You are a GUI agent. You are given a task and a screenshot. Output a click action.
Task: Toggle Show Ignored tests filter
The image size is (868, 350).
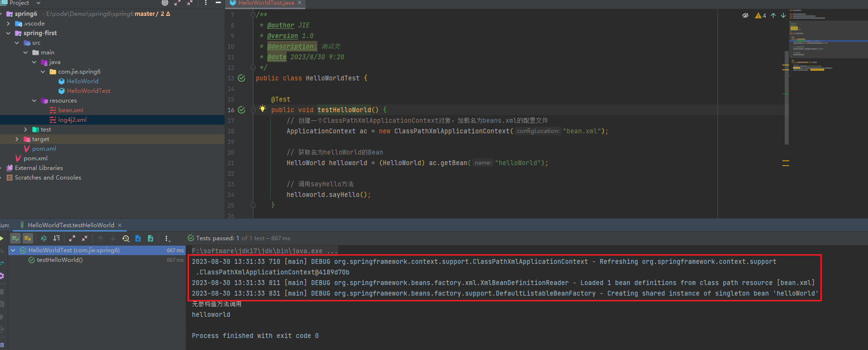[x=28, y=238]
